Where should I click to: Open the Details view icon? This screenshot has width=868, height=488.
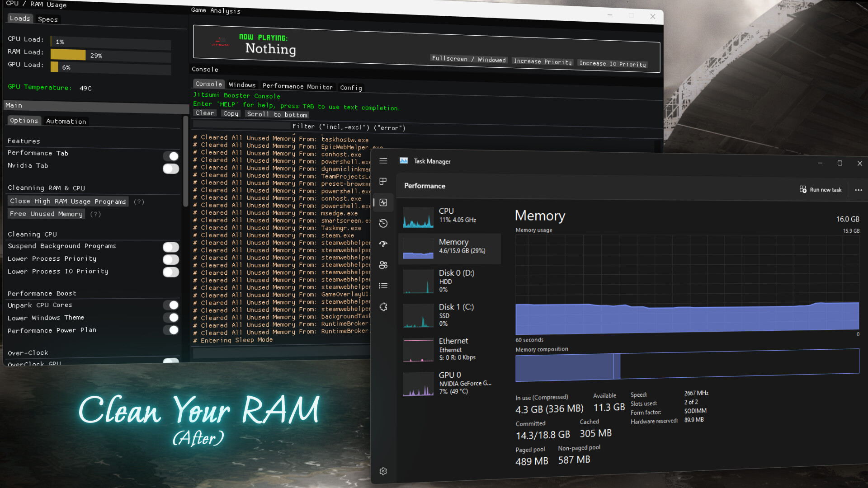pos(383,286)
